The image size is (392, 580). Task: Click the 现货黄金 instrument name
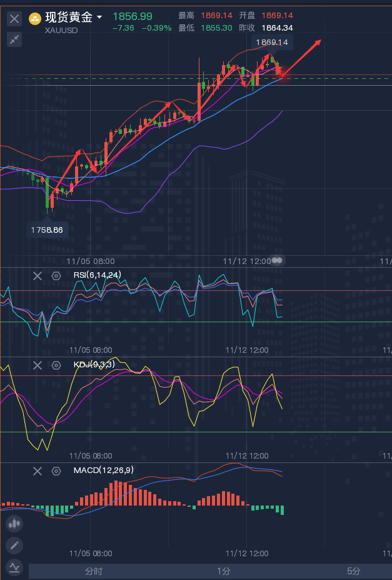coord(69,17)
